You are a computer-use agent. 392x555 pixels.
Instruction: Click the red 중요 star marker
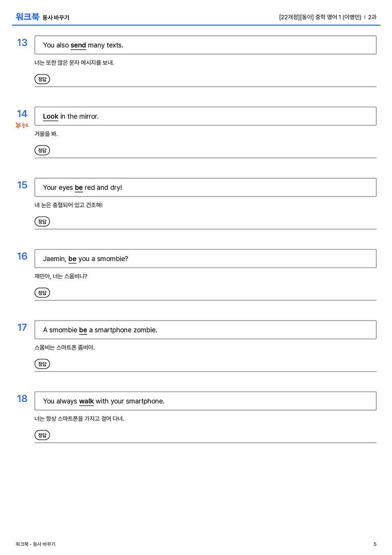pos(22,125)
